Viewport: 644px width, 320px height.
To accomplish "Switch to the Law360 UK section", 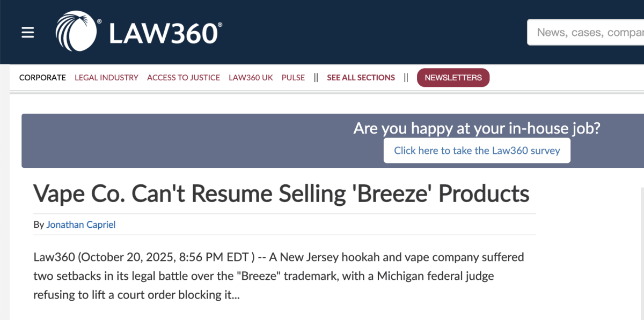I will 251,78.
